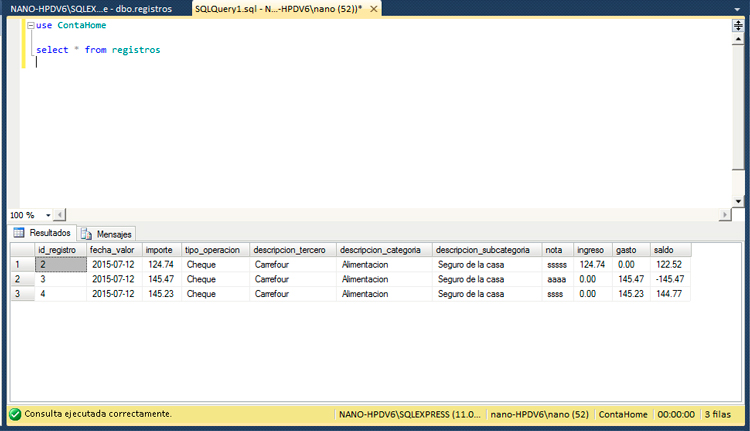The image size is (750, 431).
Task: Click the descripcion_subcategoria column header
Action: (x=487, y=250)
